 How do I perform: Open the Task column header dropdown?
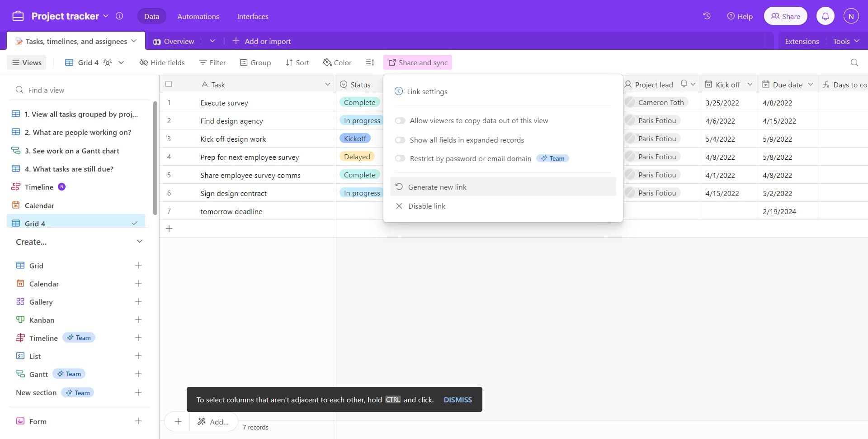coord(327,85)
